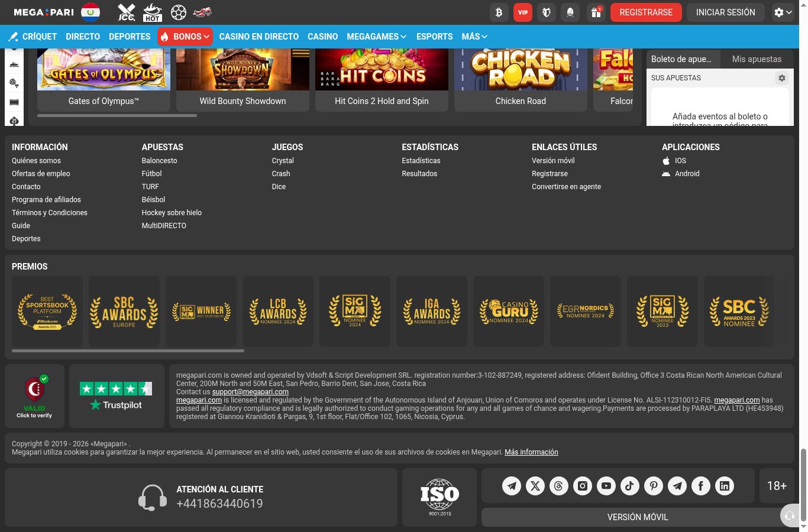Screen dimensions: 808x532
Task: Open the ICC cricket shortcut icon
Action: point(127,12)
